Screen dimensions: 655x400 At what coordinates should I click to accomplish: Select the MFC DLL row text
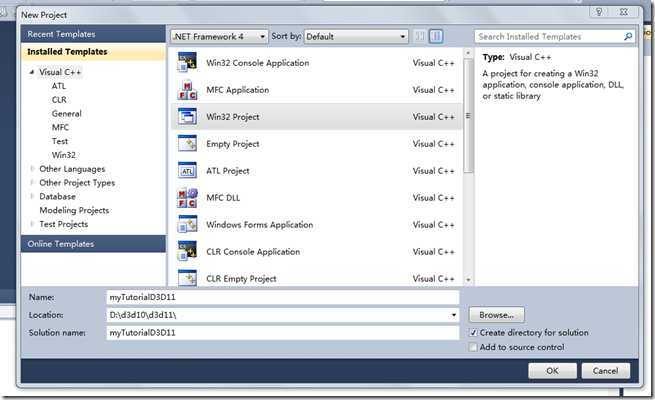223,197
